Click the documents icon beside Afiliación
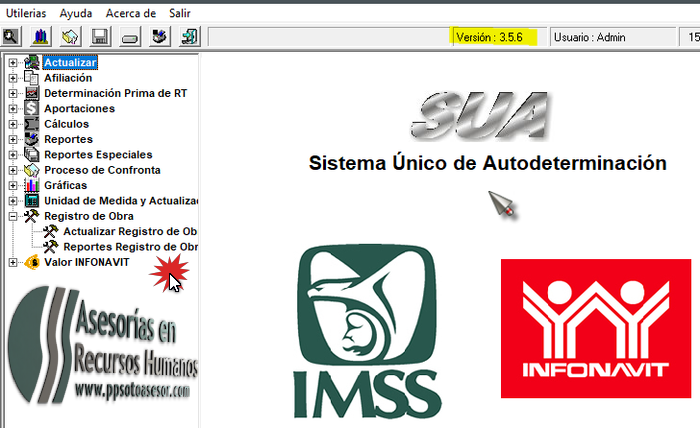700x428 pixels. coord(32,78)
